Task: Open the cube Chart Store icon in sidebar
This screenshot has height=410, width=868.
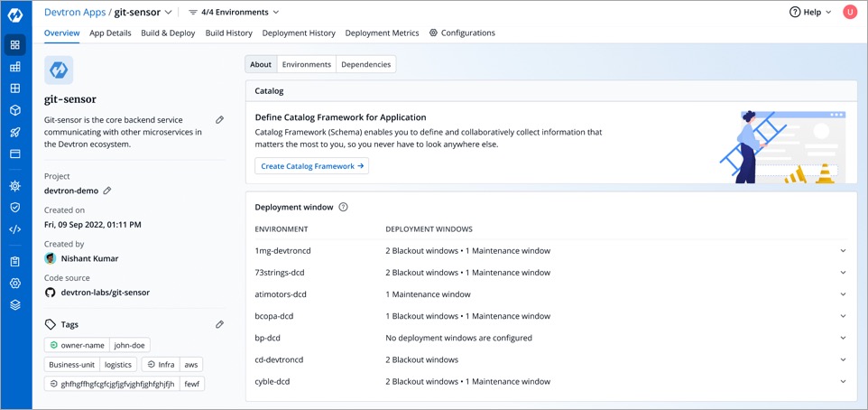Action: pos(15,110)
